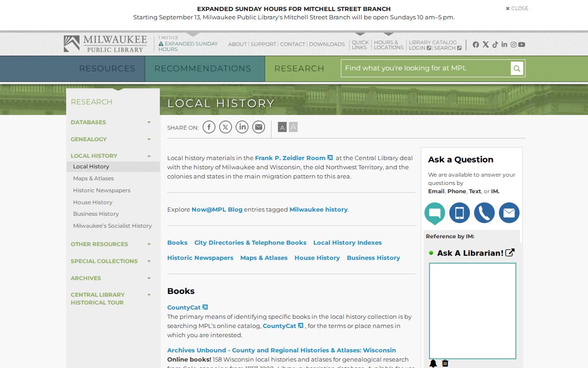Open the Research main menu
The height and width of the screenshot is (368, 588).
tap(299, 69)
